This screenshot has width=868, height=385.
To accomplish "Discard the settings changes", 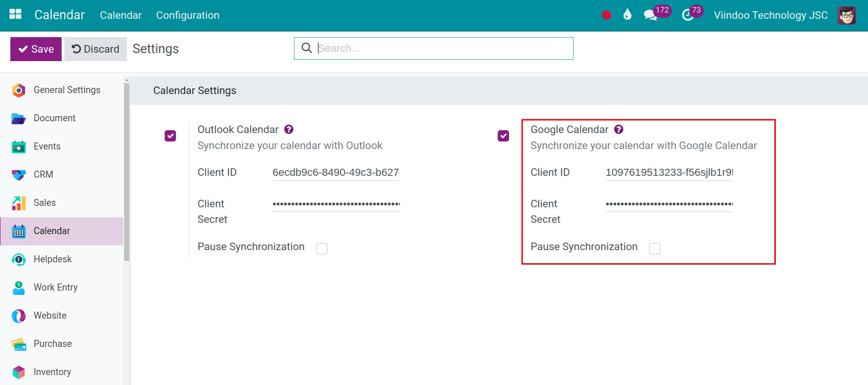I will [96, 49].
